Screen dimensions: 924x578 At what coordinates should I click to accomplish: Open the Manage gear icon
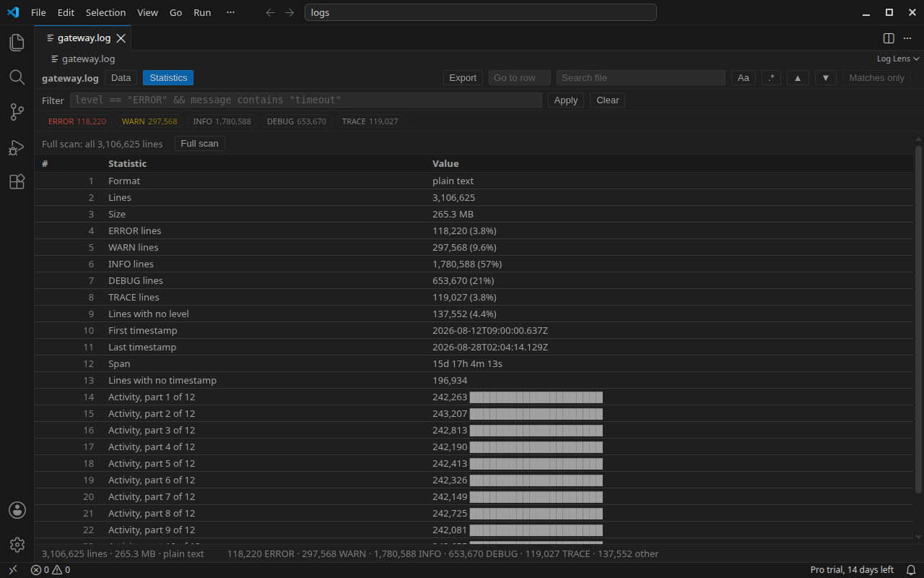(x=17, y=545)
